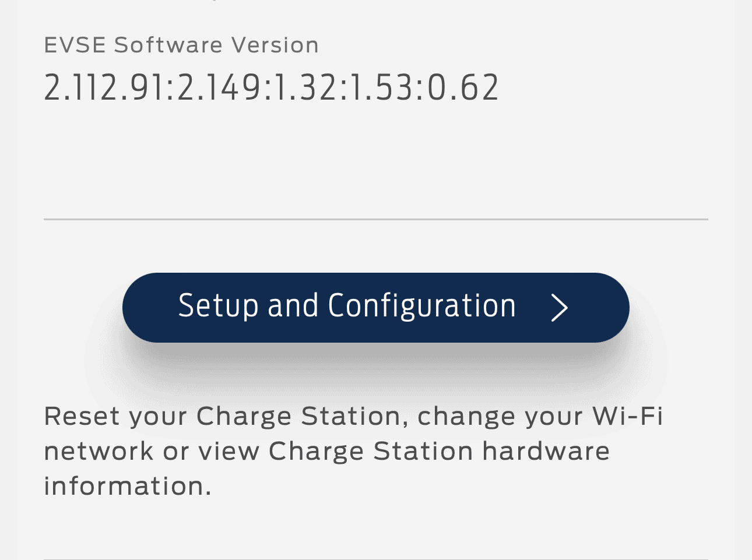
Task: Click the word "EVSE" in the label
Action: point(75,45)
